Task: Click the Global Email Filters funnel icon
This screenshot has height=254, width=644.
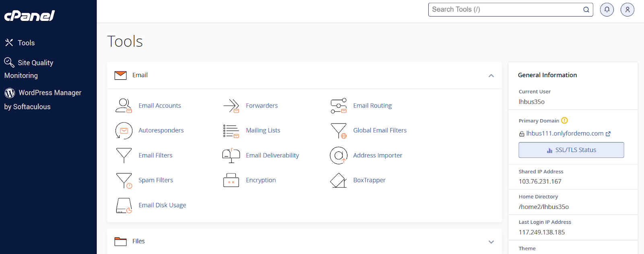Action: pyautogui.click(x=339, y=131)
